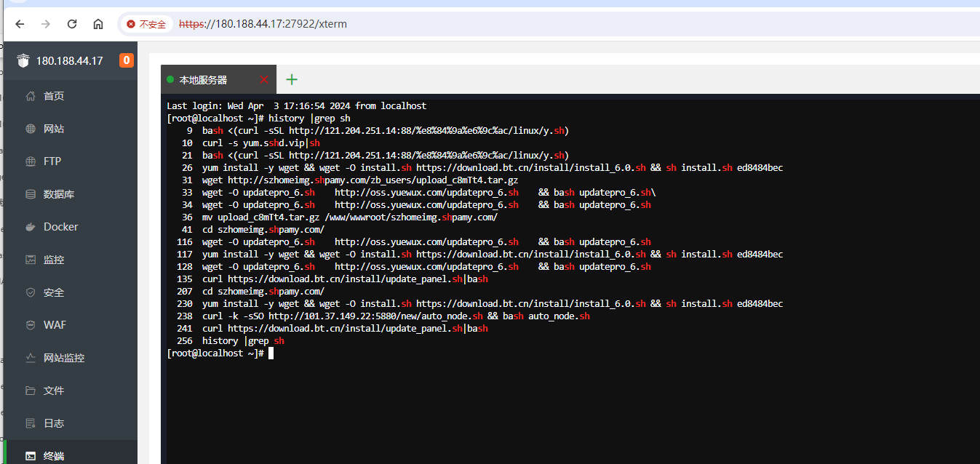
Task: Add a new terminal with green plus
Action: coord(292,80)
